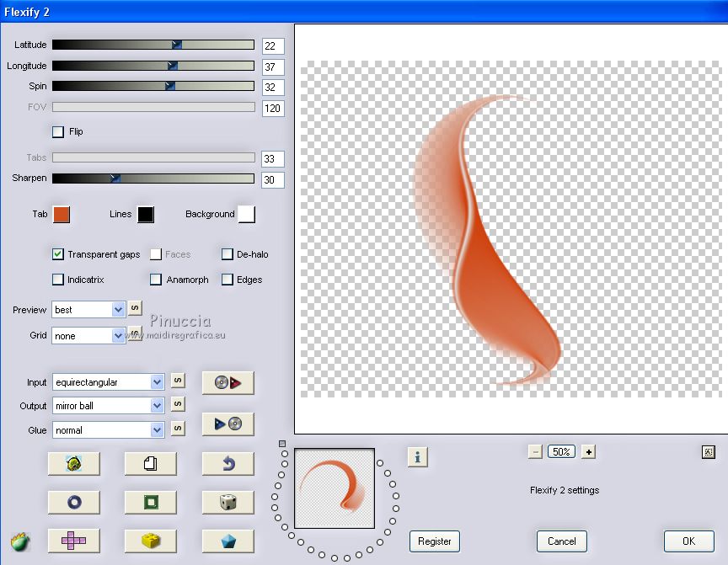Click the Spin slider
The image size is (728, 565).
(153, 86)
